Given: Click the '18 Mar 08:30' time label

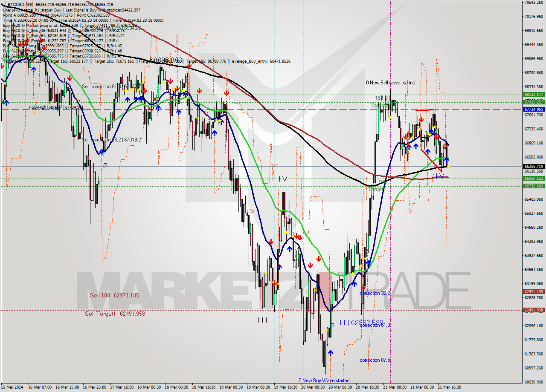Looking at the screenshot, I should [177, 387].
